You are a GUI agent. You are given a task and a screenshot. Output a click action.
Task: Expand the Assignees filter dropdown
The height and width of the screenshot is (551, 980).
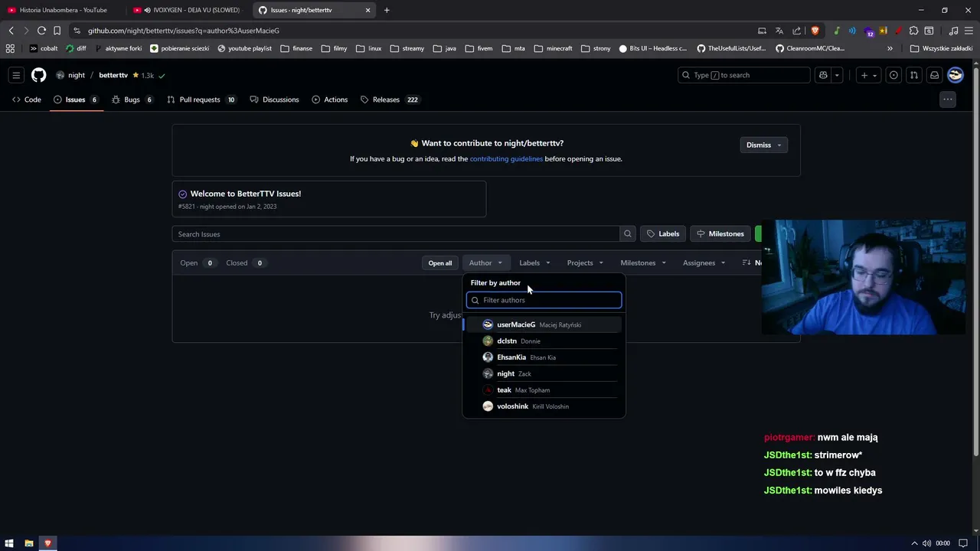(x=704, y=262)
